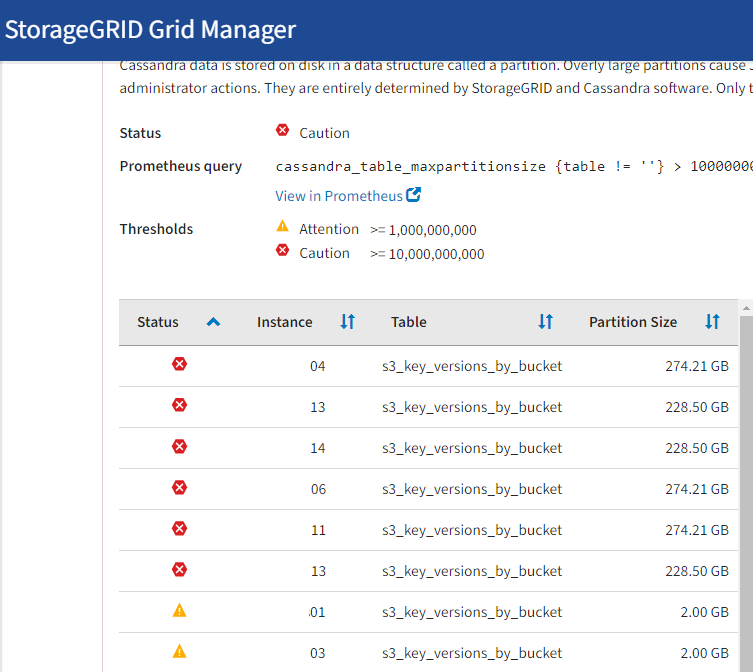Sort by Partition Size using sort arrows
The width and height of the screenshot is (753, 672).
(712, 322)
